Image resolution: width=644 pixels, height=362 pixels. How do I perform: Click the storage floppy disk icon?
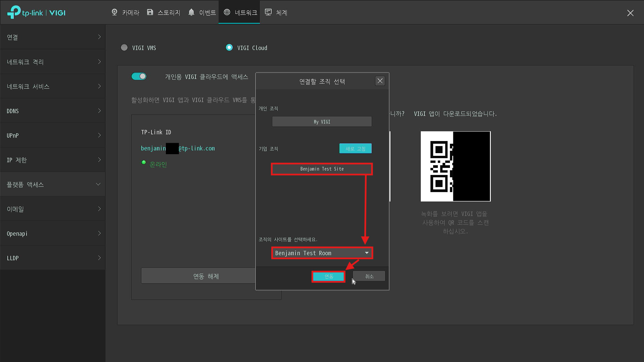tap(150, 12)
